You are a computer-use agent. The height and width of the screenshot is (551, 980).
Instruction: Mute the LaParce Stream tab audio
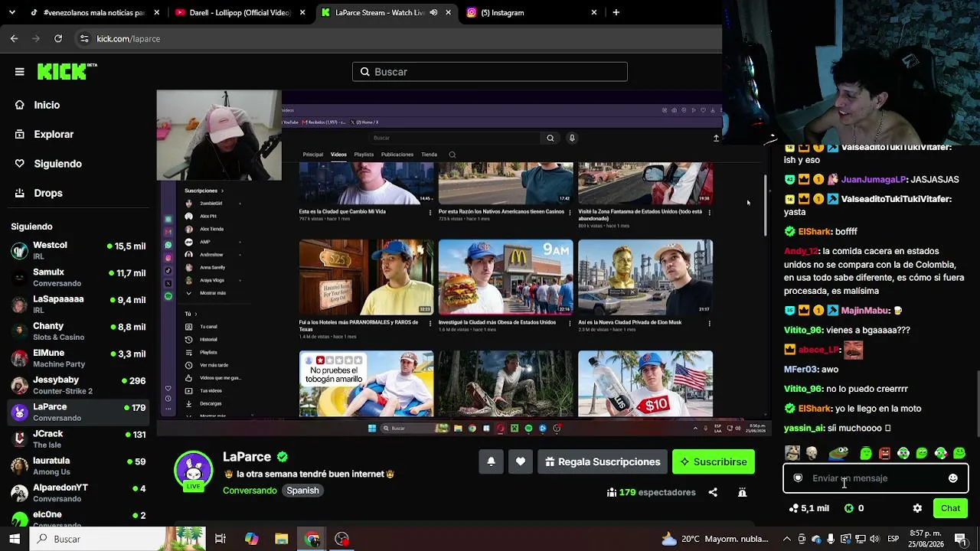tap(433, 12)
